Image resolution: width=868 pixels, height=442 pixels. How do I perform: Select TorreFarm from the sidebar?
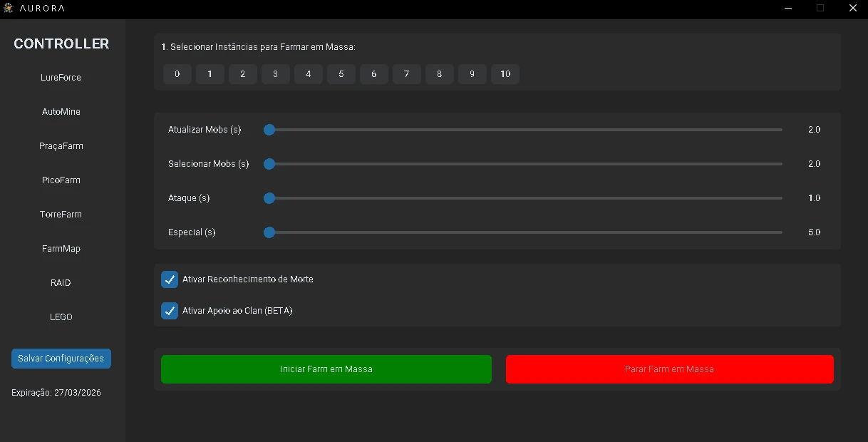click(x=61, y=215)
